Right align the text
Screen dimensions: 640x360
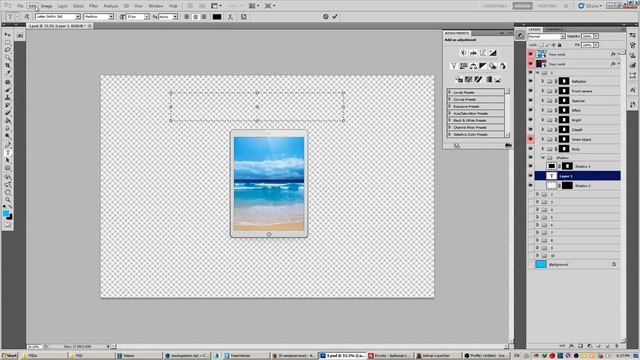(x=204, y=17)
